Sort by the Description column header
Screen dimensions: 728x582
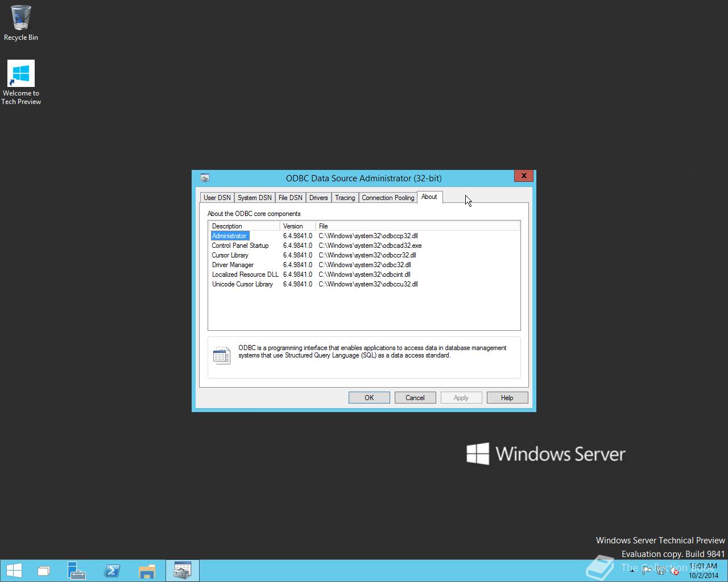(x=244, y=226)
